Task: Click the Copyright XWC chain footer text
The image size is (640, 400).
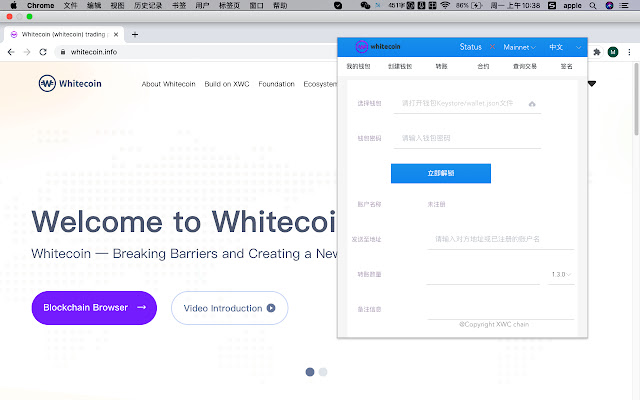Action: (x=494, y=324)
